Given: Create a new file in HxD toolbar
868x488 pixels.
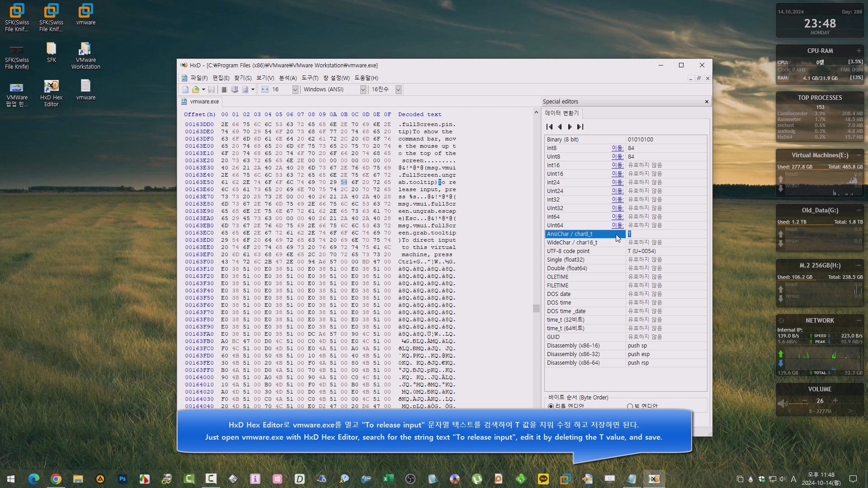Looking at the screenshot, I should tap(185, 89).
